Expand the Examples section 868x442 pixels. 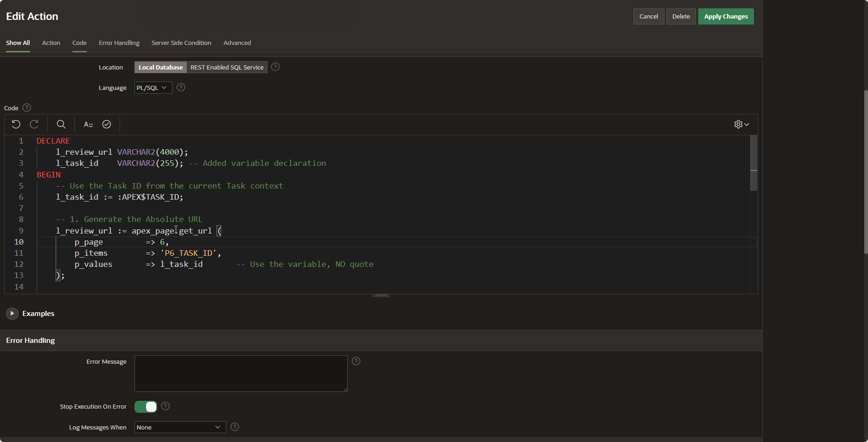(x=12, y=314)
